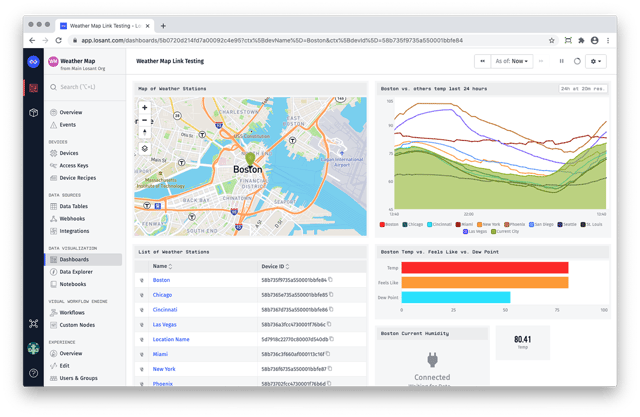The image size is (640, 417).
Task: Copy the Location Name device ID
Action: (x=331, y=339)
